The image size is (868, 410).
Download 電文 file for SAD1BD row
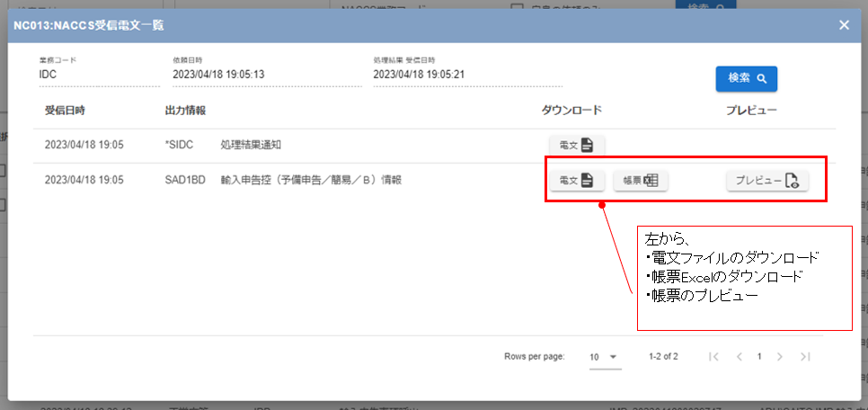coord(576,181)
